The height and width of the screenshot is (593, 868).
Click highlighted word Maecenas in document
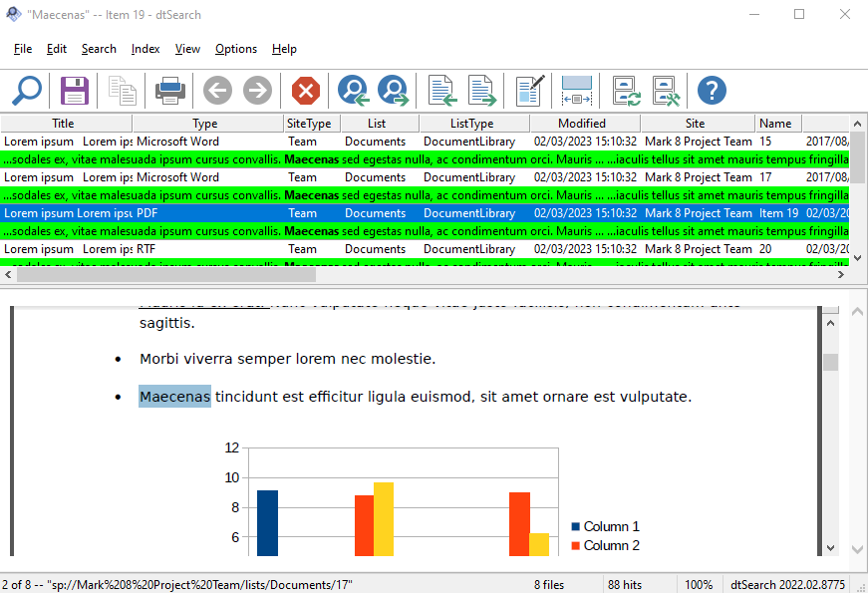[175, 397]
